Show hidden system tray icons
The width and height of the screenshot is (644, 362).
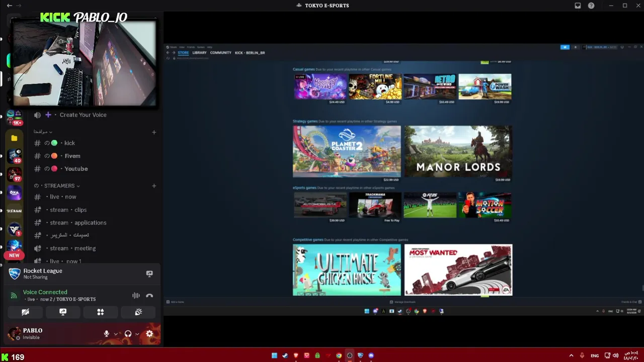click(x=571, y=355)
